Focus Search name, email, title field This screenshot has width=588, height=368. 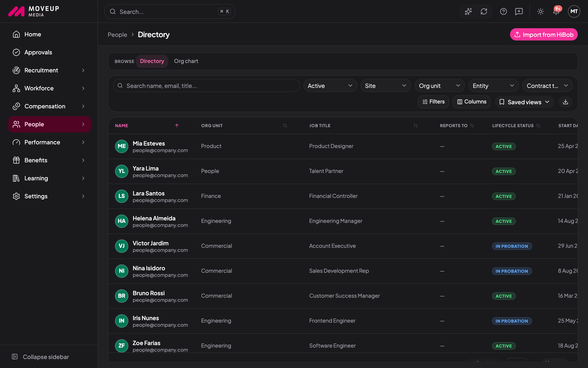pyautogui.click(x=207, y=86)
